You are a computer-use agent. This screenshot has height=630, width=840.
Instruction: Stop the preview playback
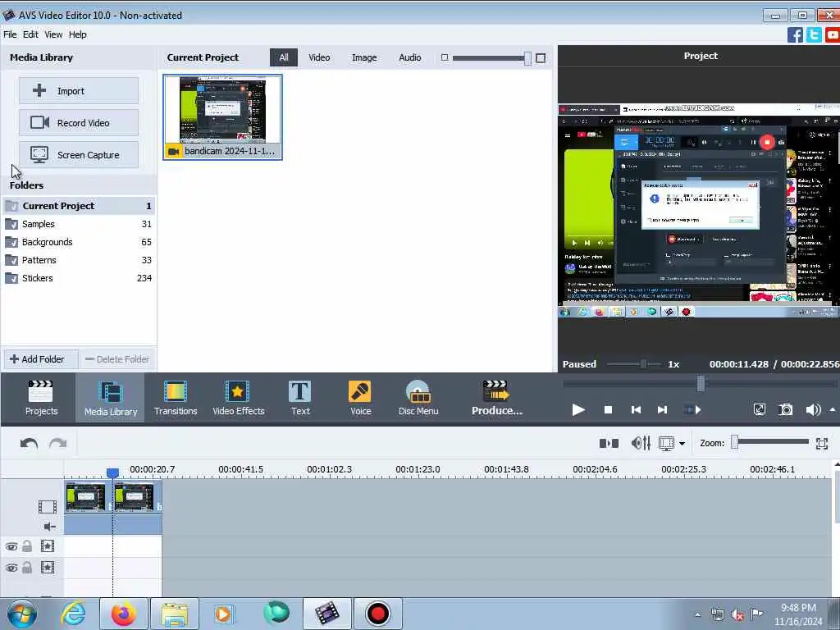point(608,410)
